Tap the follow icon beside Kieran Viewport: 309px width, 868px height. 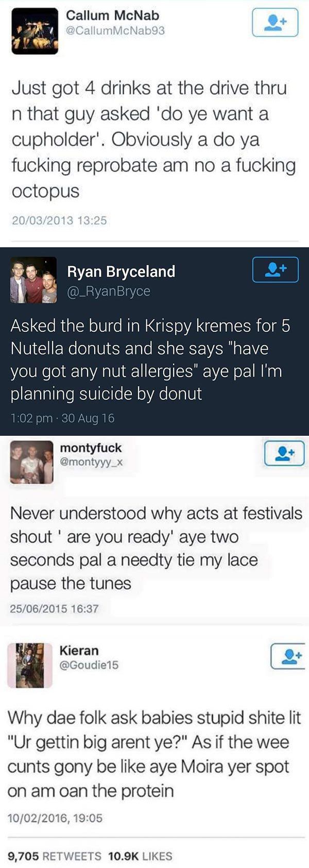tap(288, 656)
